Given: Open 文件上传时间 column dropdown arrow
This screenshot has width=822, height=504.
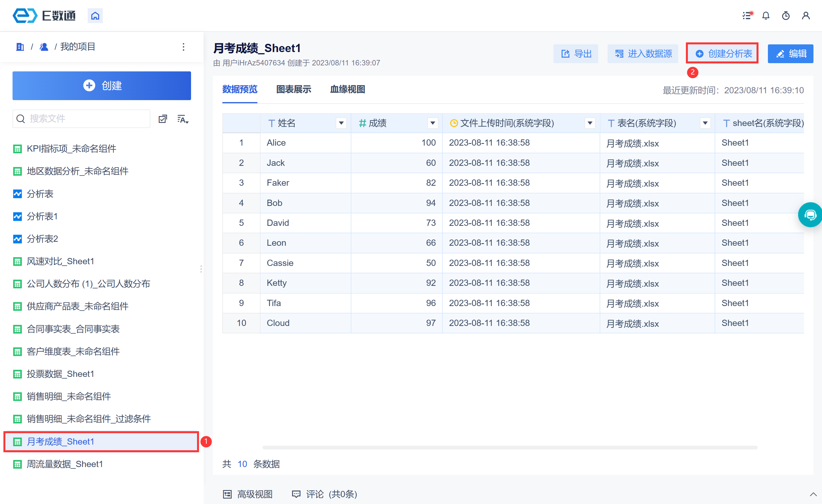Looking at the screenshot, I should point(590,123).
